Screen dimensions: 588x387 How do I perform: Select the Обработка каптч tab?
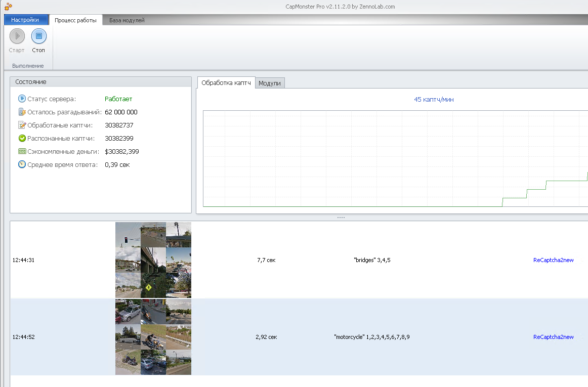pyautogui.click(x=226, y=82)
